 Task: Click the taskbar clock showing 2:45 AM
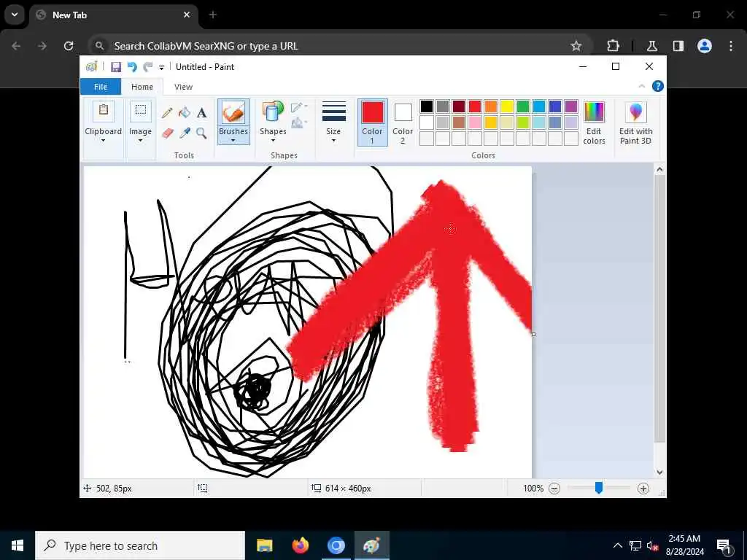click(x=684, y=545)
